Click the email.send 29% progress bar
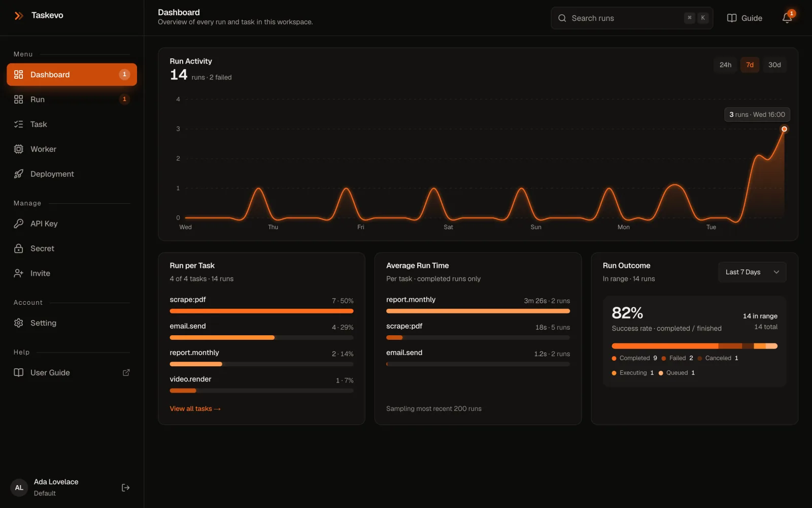 pyautogui.click(x=261, y=337)
